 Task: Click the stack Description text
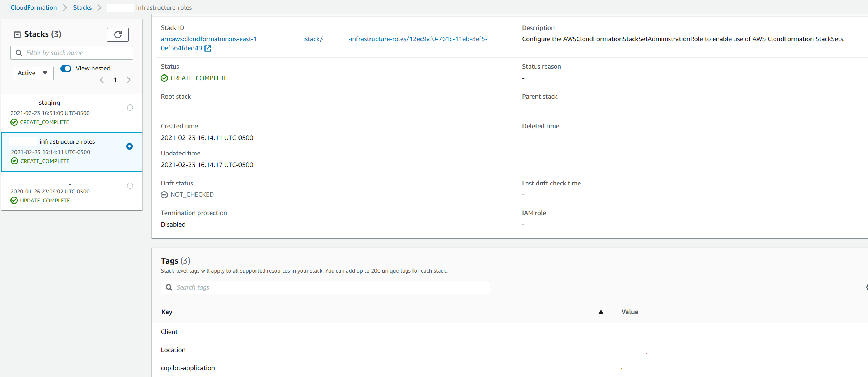(x=683, y=39)
